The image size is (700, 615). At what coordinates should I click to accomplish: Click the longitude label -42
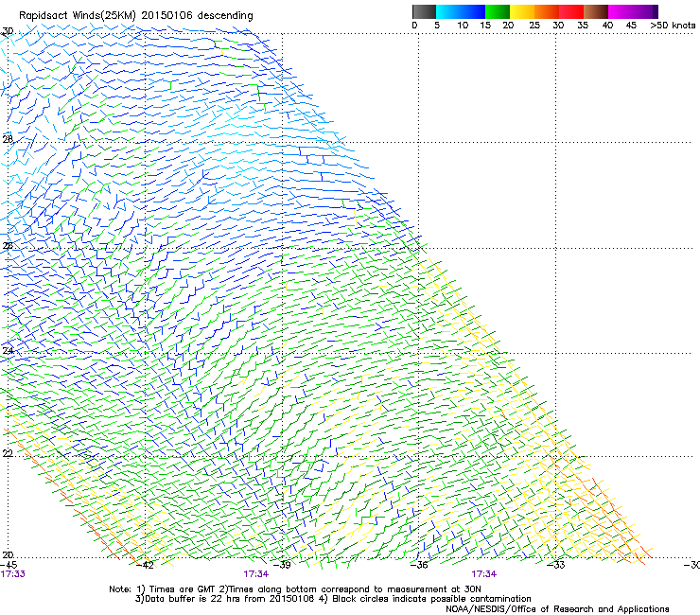[x=145, y=565]
